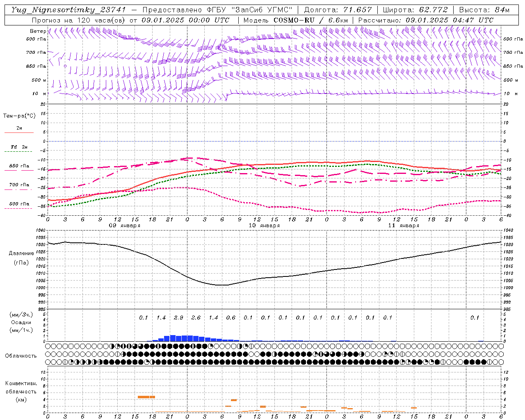Click the Конвективн. label of convective cloud panel
Viewport: 525px width, 420px height.
(x=21, y=383)
